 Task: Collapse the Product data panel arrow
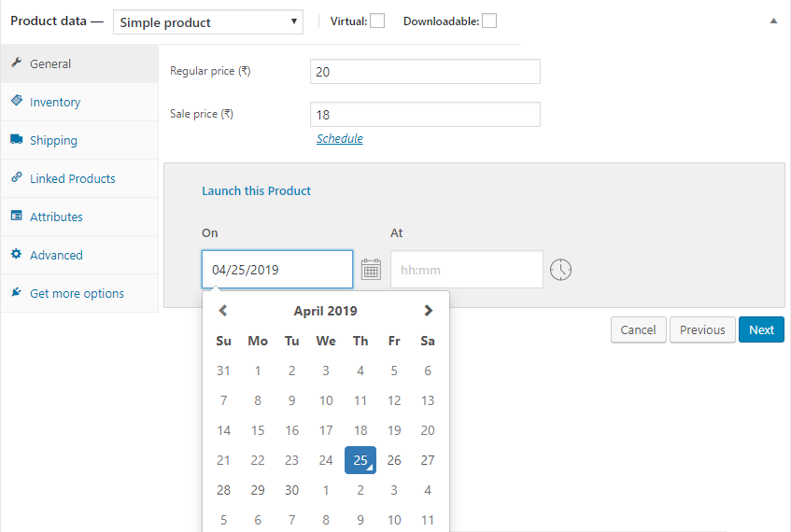pyautogui.click(x=773, y=21)
